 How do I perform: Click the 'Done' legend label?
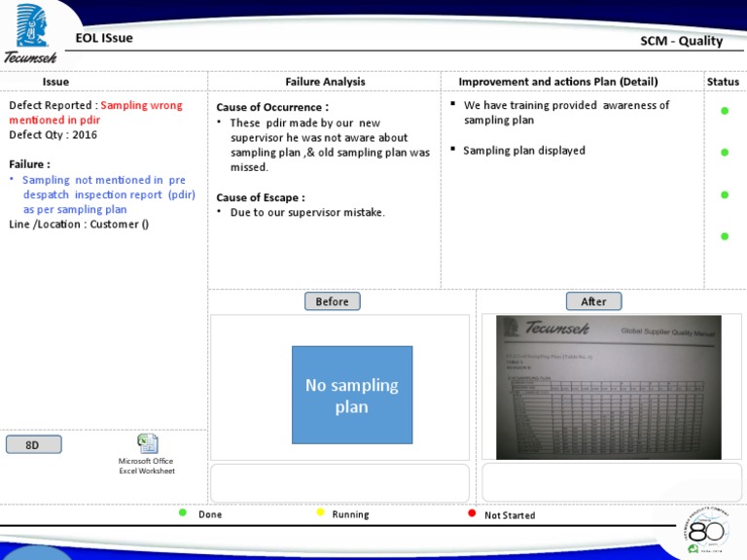coord(210,514)
